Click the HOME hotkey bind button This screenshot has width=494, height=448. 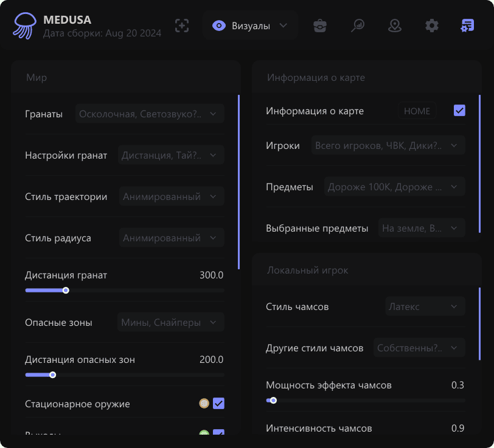click(x=417, y=111)
